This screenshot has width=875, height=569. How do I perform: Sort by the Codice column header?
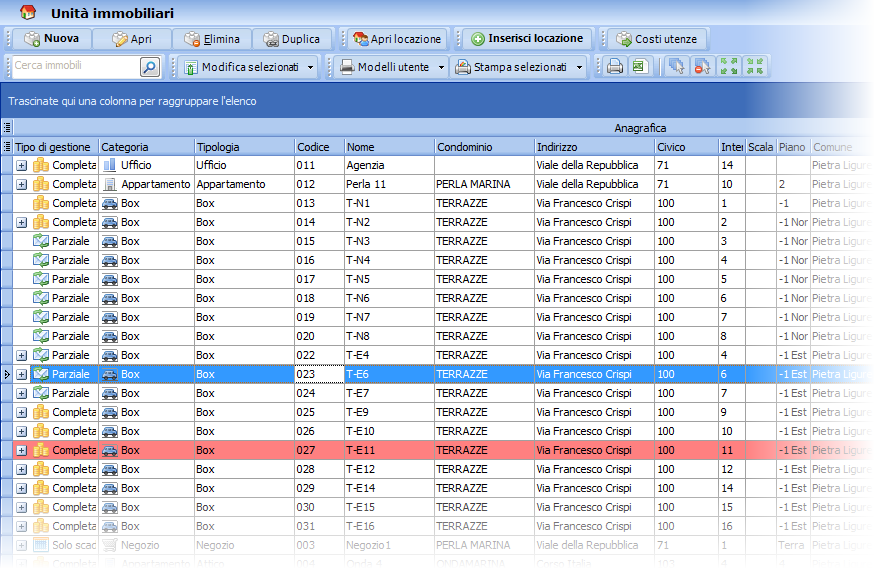[x=319, y=147]
